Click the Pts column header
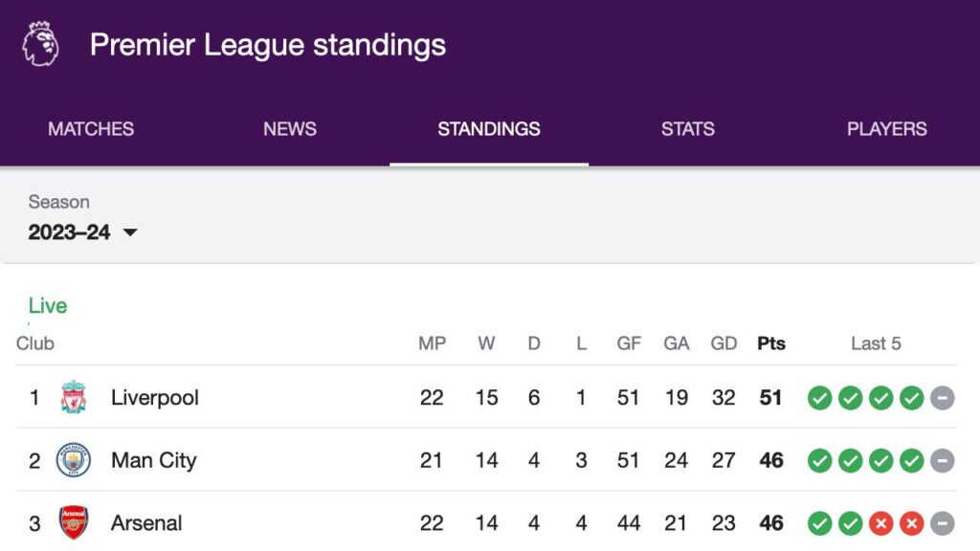Image resolution: width=980 pixels, height=551 pixels. (x=771, y=343)
